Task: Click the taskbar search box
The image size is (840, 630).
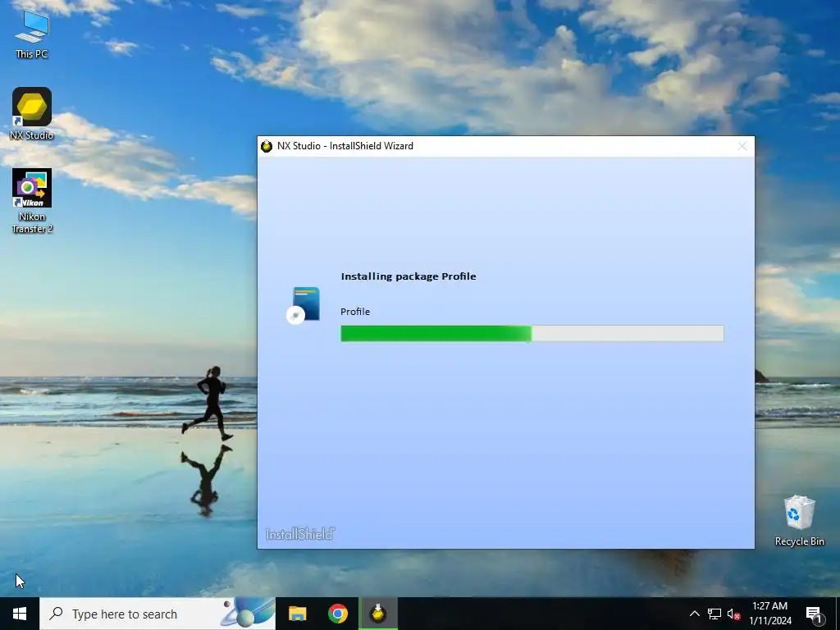Action: (157, 614)
